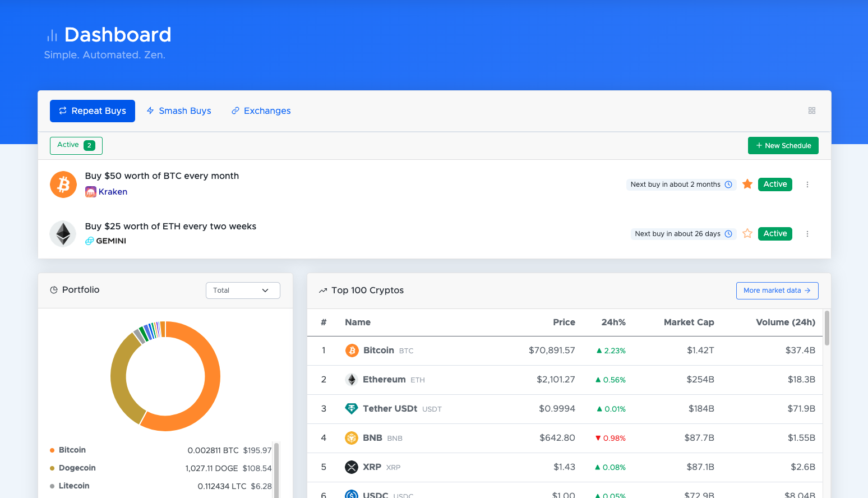Click the Top 100 Cryptos table scrollbar
The height and width of the screenshot is (498, 868).
click(x=827, y=329)
